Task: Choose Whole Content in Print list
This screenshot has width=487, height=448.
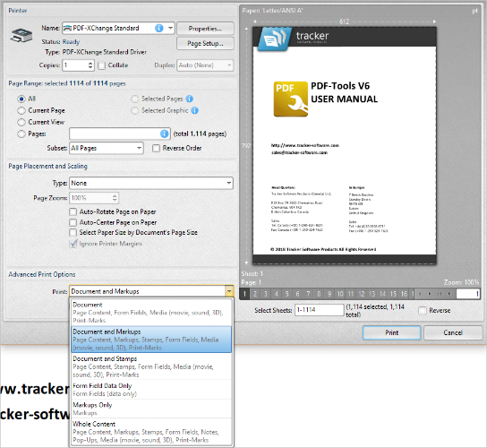Action: click(151, 432)
